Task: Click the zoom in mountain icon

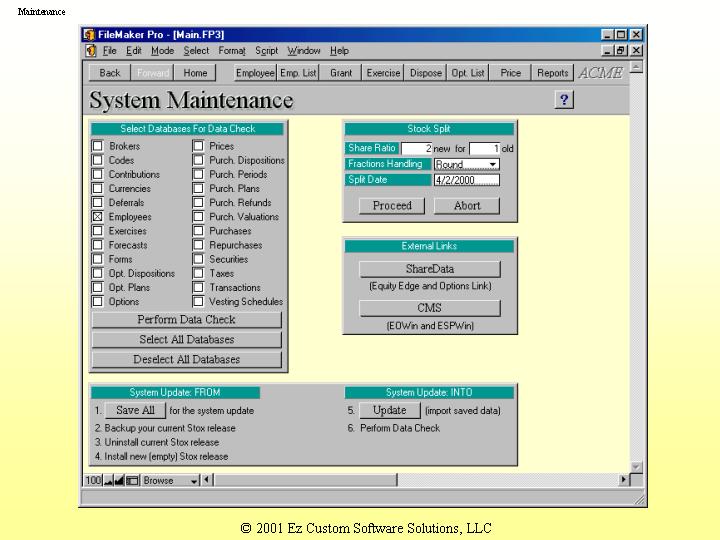Action: 120,480
